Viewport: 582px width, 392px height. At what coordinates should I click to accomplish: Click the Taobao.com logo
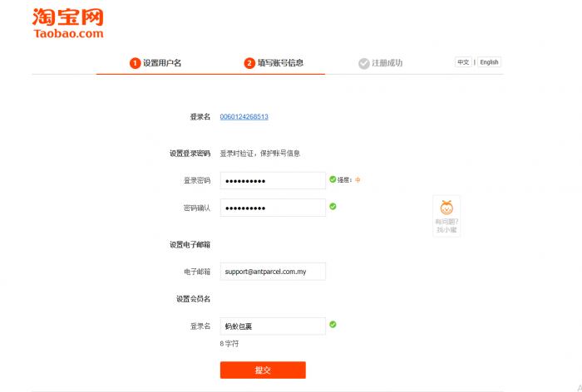tap(68, 23)
